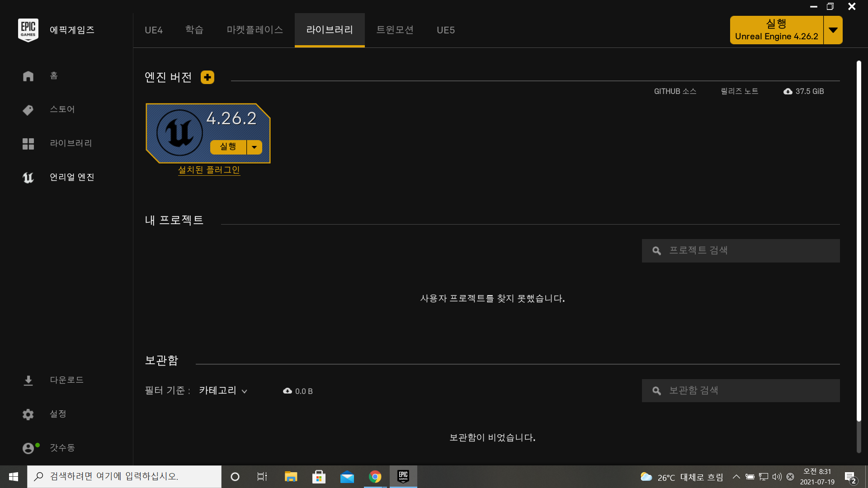Screen dimensions: 868x488
Task: Open launch options arrow beside top-right launch button
Action: 833,30
